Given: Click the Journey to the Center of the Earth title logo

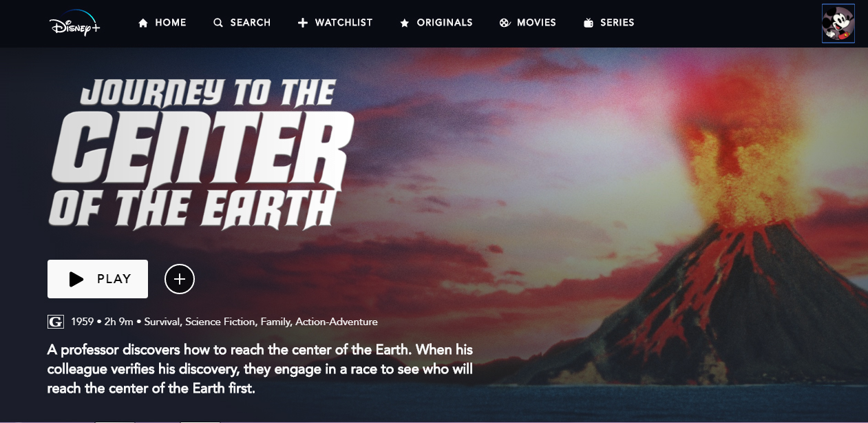Looking at the screenshot, I should pos(201,153).
